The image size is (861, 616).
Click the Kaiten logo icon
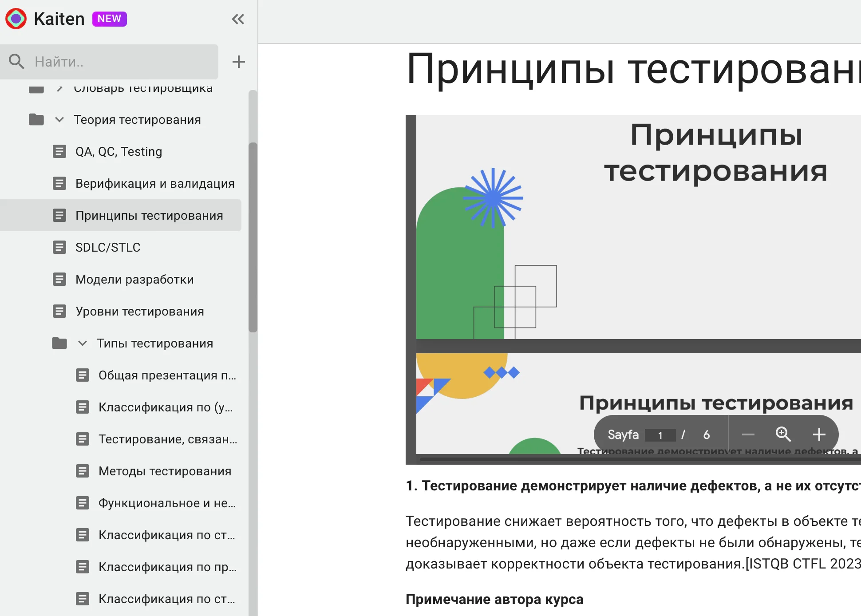point(16,19)
